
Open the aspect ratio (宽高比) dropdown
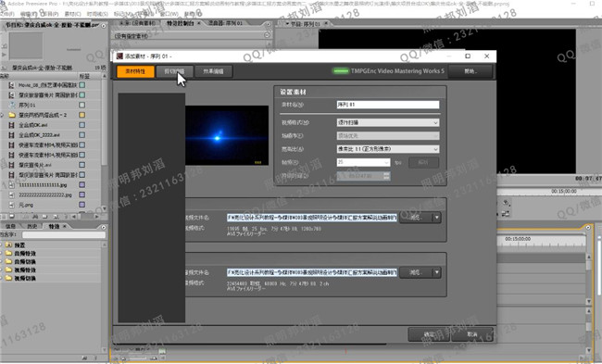tap(388, 149)
